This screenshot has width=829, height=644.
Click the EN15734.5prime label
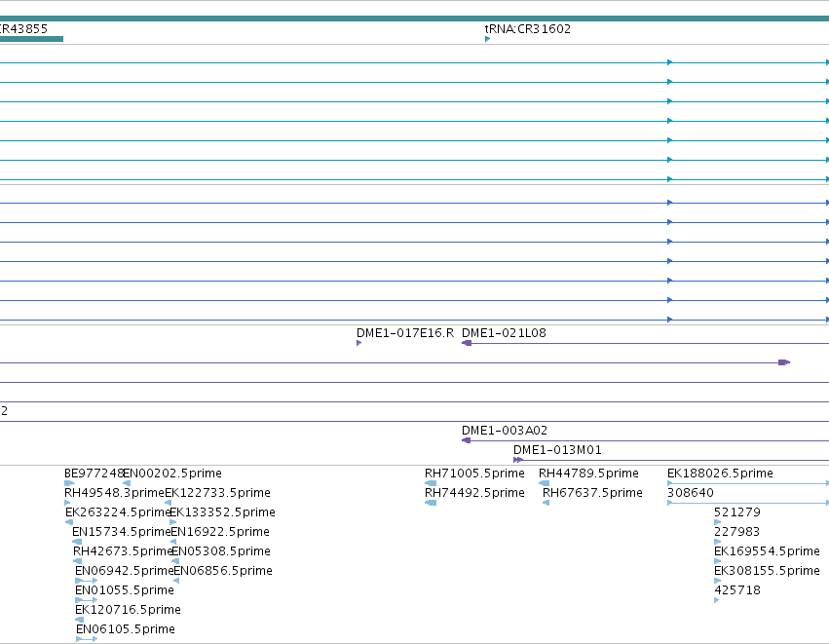(121, 532)
